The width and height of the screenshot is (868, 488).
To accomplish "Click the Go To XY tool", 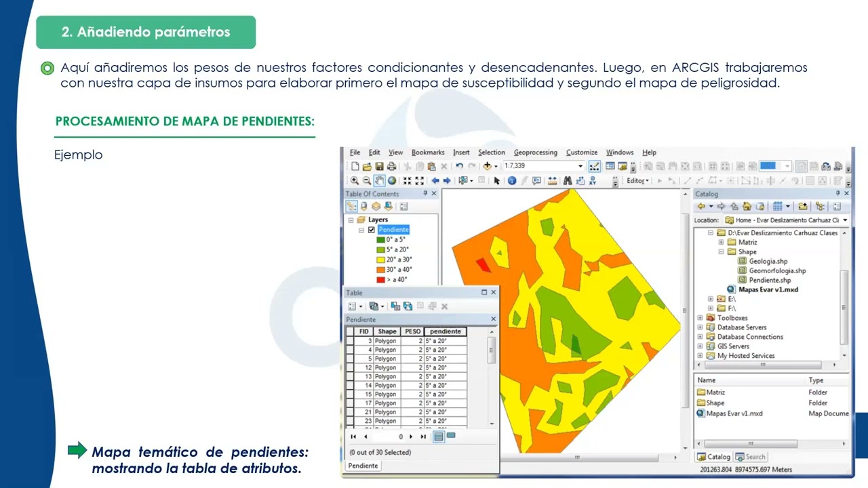I will coord(593,181).
